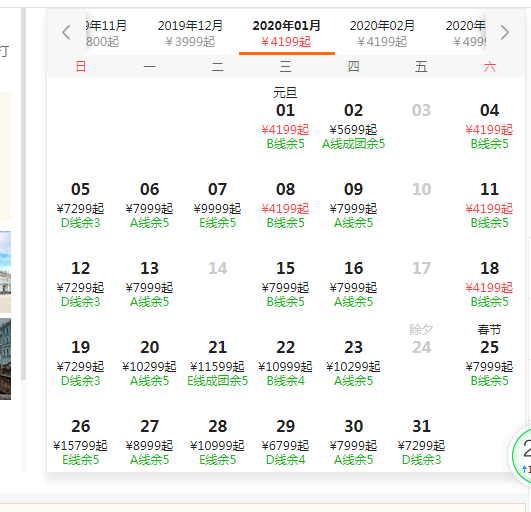The height and width of the screenshot is (512, 531).
Task: Select date 07 priced ¥9999起
Action: tap(217, 205)
